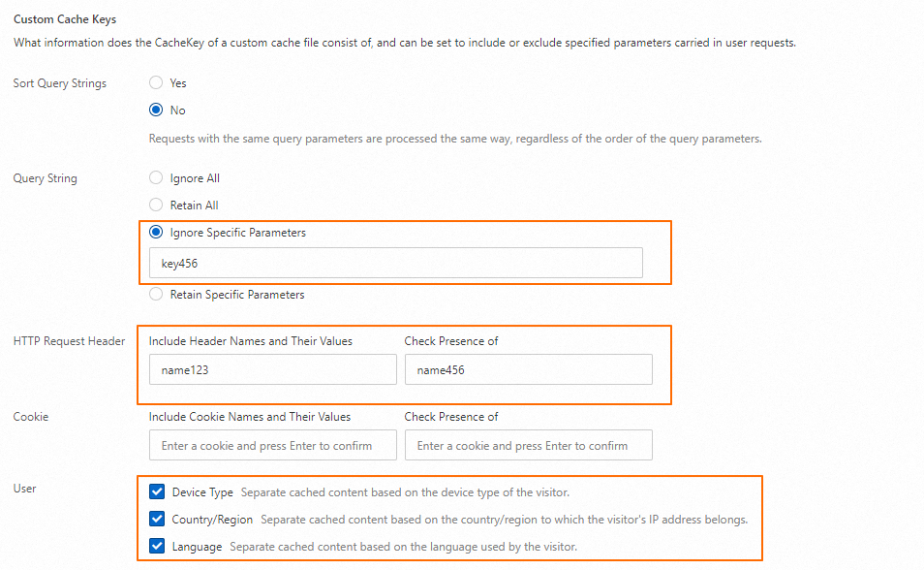The image size is (924, 570).
Task: Select Yes for Sort Query Strings
Action: [156, 83]
